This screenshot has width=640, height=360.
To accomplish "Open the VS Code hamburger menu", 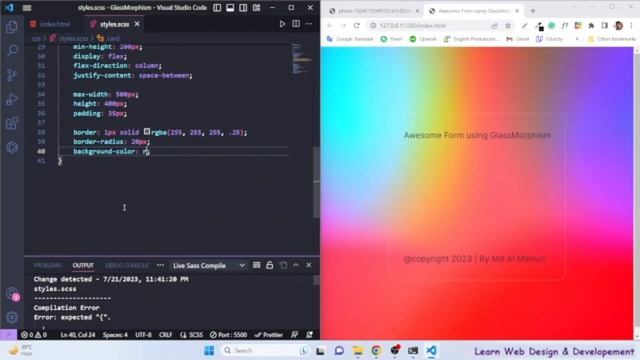I will click(x=27, y=8).
